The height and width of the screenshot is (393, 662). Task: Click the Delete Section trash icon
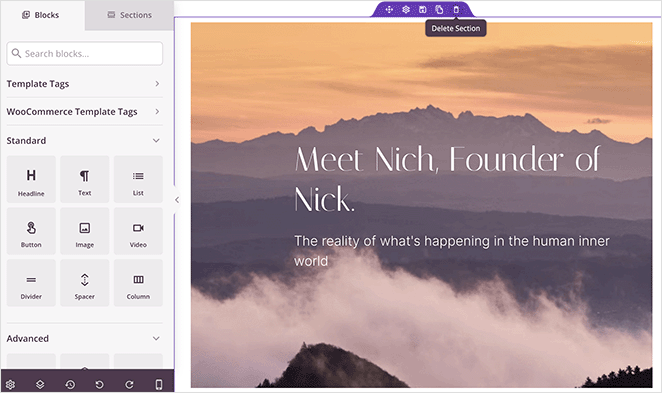(456, 9)
